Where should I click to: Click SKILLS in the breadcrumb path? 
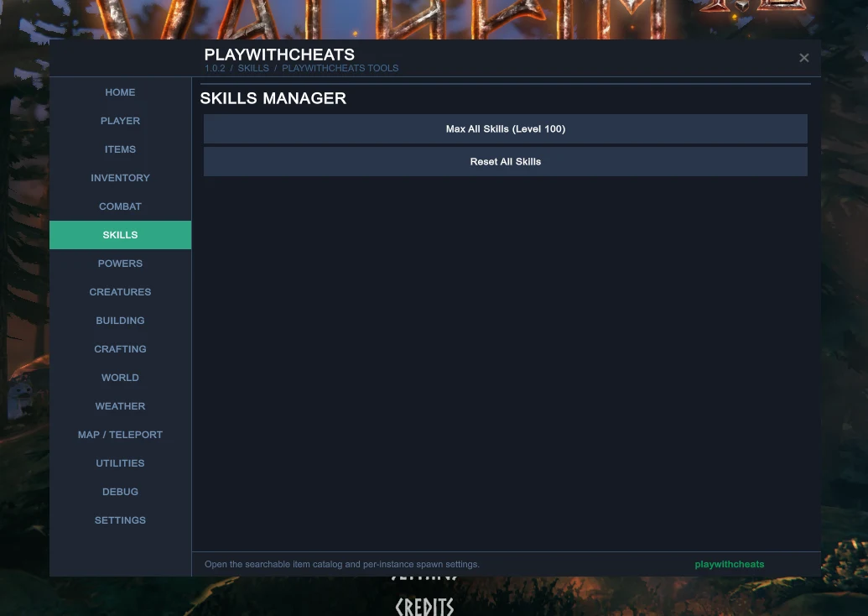[253, 68]
